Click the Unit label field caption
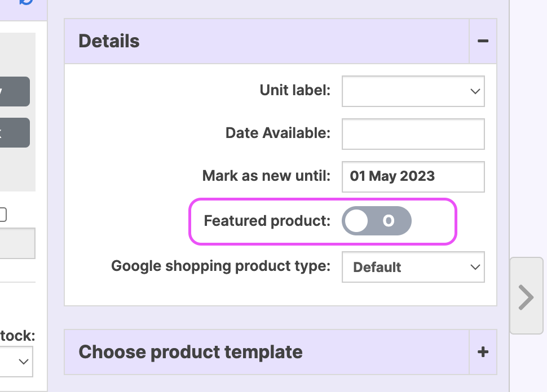The height and width of the screenshot is (392, 547). 295,90
